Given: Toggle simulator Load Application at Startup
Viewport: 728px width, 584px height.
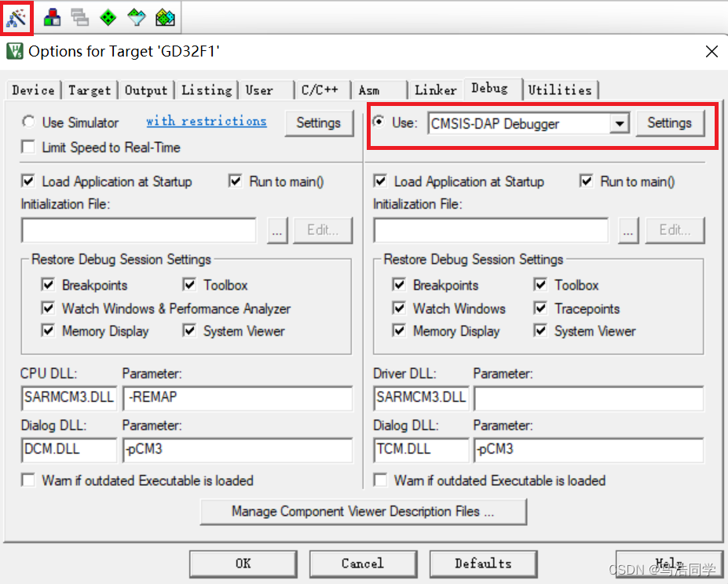Looking at the screenshot, I should pyautogui.click(x=28, y=181).
